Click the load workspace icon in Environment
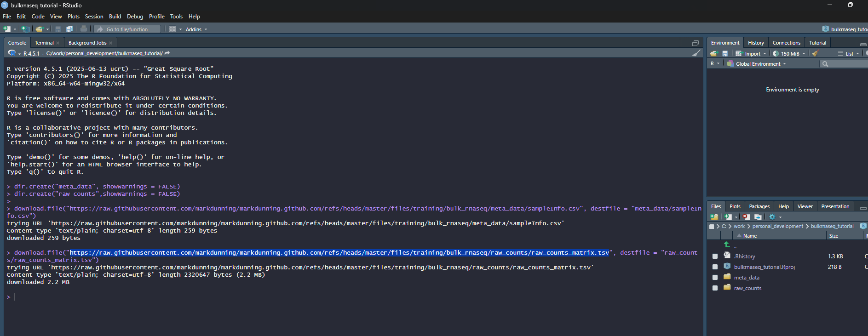This screenshot has height=336, width=868. click(x=713, y=53)
